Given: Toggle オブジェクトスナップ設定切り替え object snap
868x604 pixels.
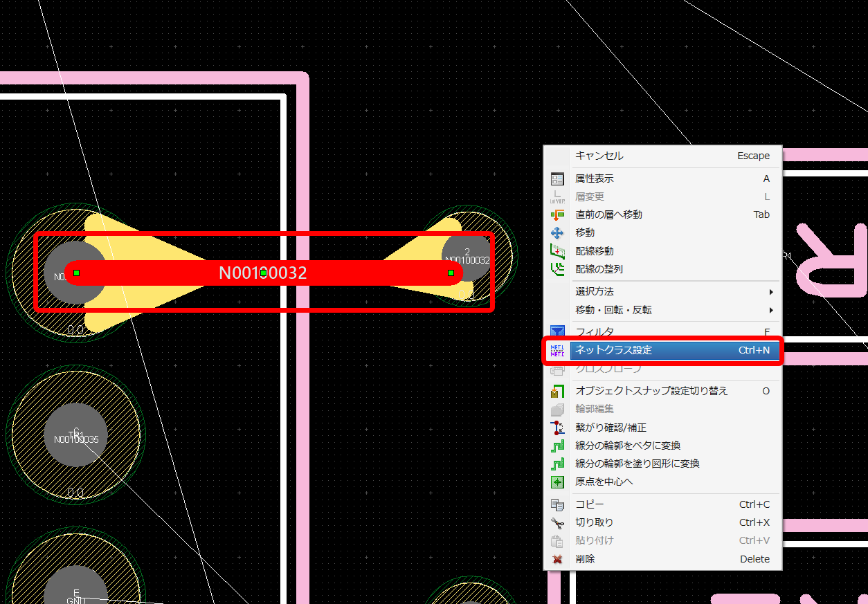Looking at the screenshot, I should (x=651, y=391).
